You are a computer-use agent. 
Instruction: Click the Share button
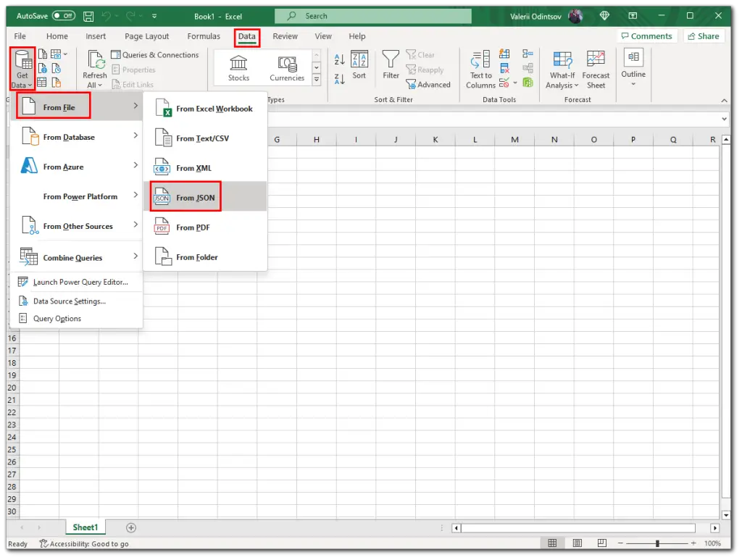pyautogui.click(x=703, y=35)
